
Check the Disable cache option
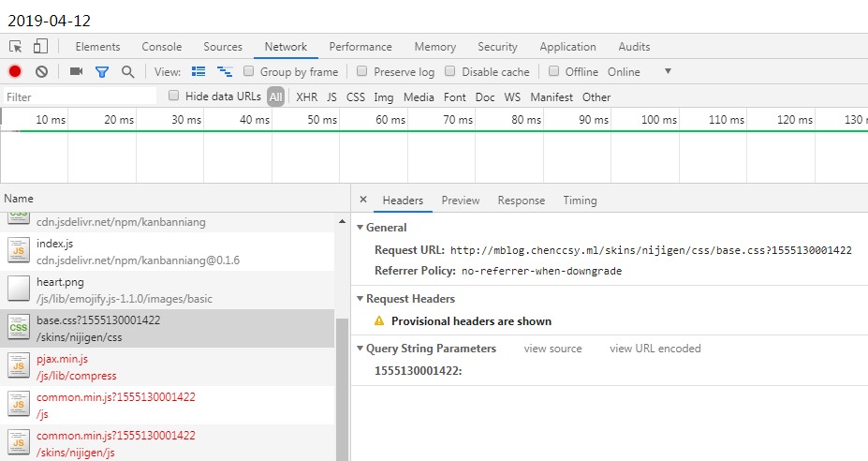click(x=449, y=71)
